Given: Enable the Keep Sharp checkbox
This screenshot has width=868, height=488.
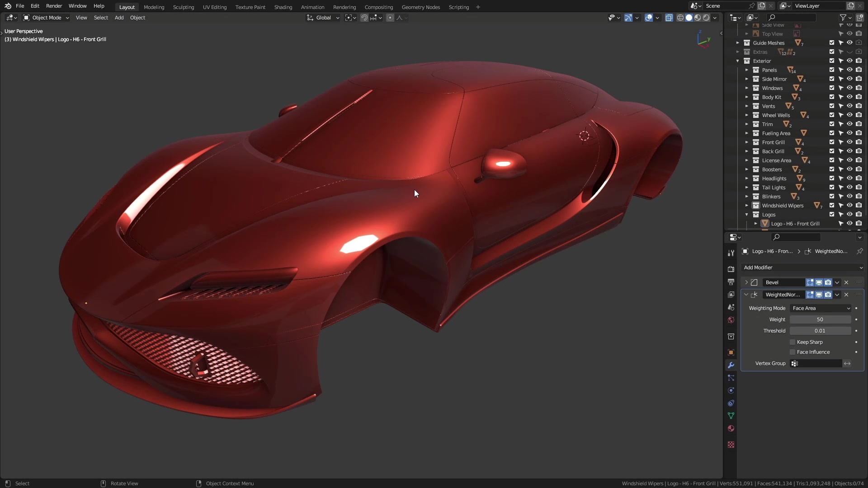Looking at the screenshot, I should 792,342.
